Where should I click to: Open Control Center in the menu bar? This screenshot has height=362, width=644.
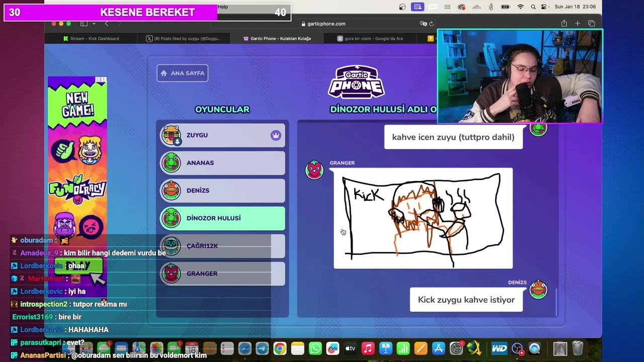(x=544, y=7)
